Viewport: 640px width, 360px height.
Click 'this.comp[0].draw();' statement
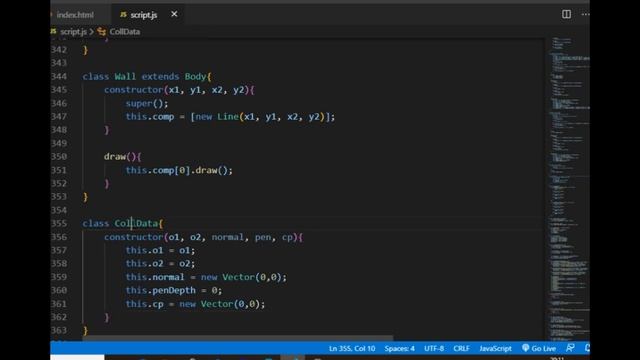tap(179, 170)
